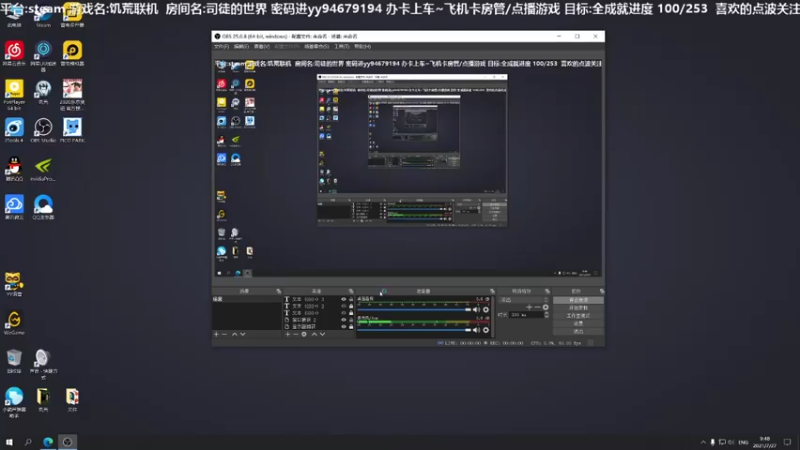The width and height of the screenshot is (800, 450).
Task: Open the 查看(V) menu in OBS
Action: coord(262,46)
